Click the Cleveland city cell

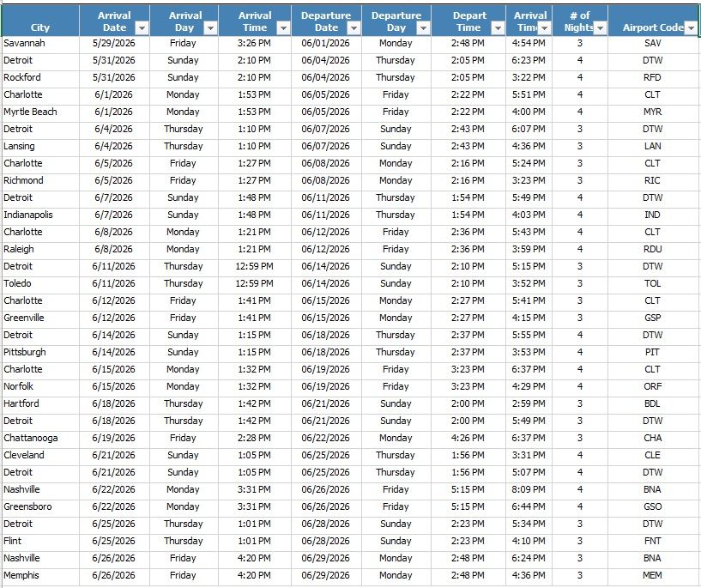40,455
